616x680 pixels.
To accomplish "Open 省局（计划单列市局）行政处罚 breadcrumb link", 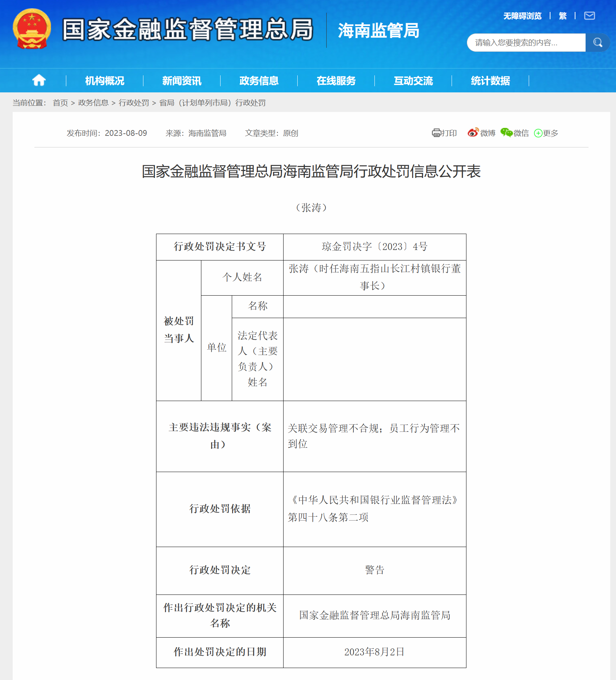I will [x=213, y=103].
